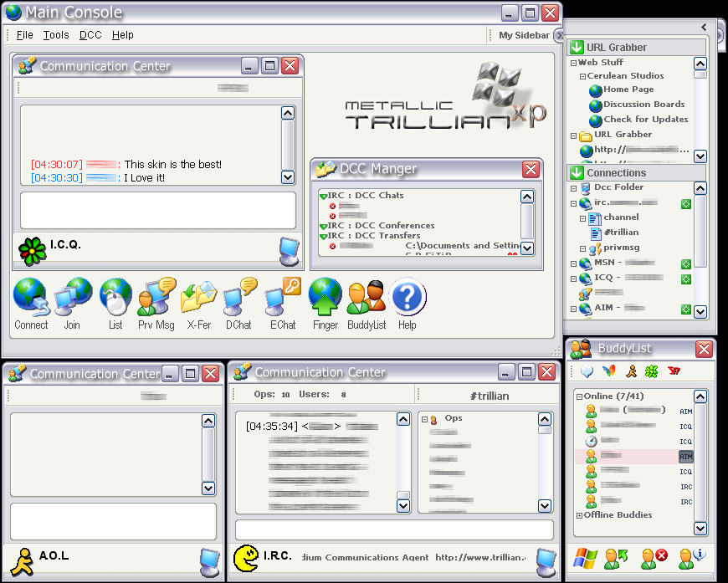Toggle the ICQ connection green status box
728x583 pixels.
686,279
